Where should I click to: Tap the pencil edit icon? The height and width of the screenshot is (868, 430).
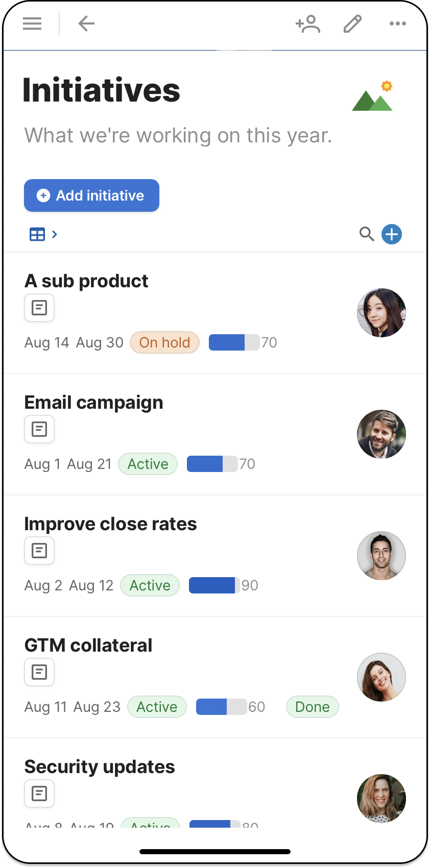click(352, 24)
